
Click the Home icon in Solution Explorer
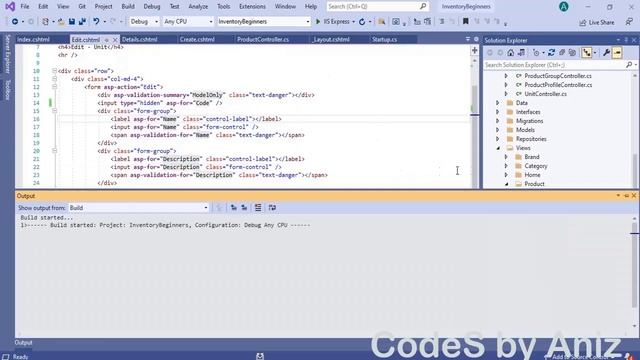[511, 53]
